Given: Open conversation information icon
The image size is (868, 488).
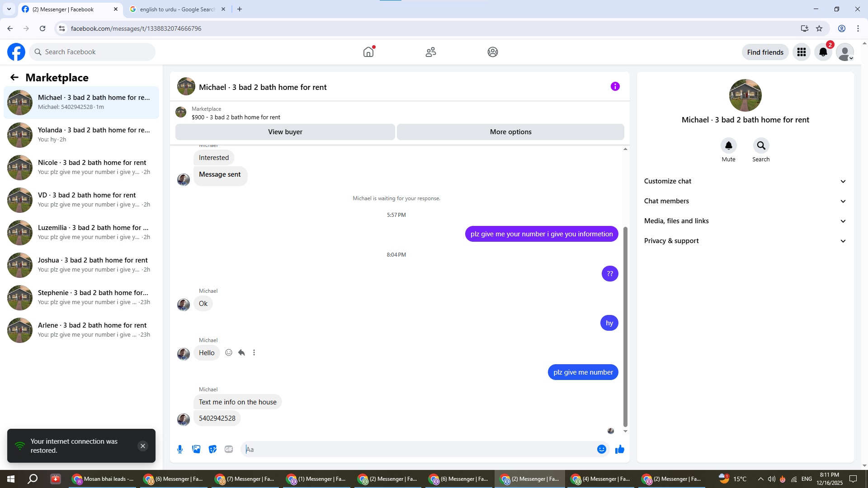Looking at the screenshot, I should [615, 86].
